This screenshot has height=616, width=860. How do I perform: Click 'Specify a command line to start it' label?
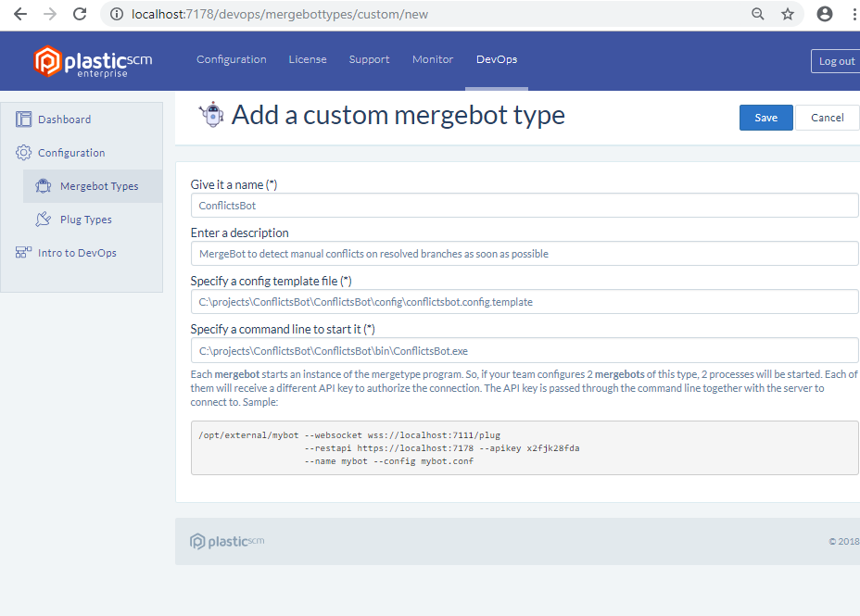pos(283,330)
